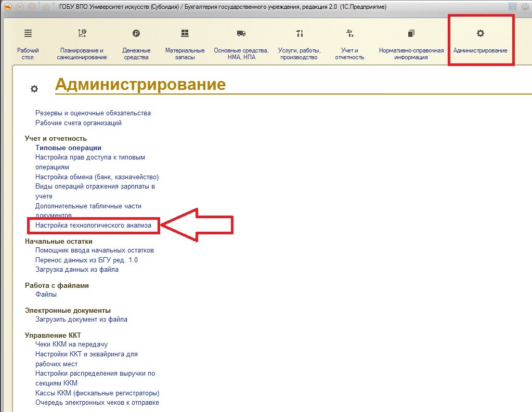Open Рабочие счета организаций
This screenshot has width=532, height=412.
tap(78, 123)
